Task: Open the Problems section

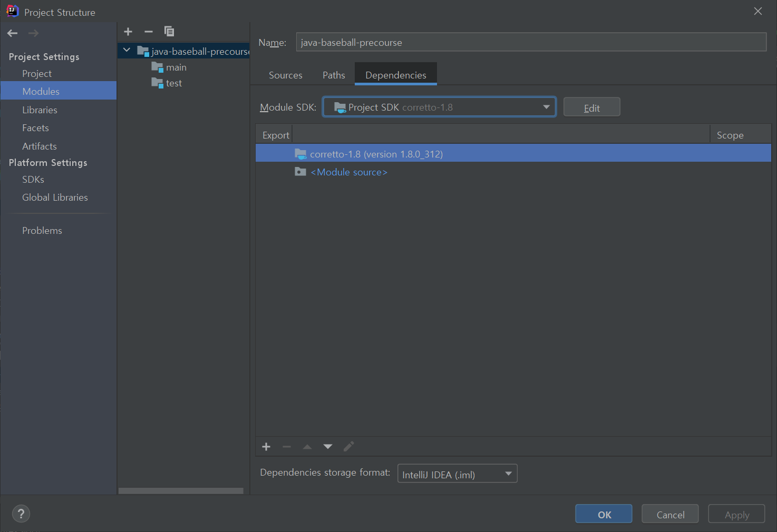Action: (42, 231)
